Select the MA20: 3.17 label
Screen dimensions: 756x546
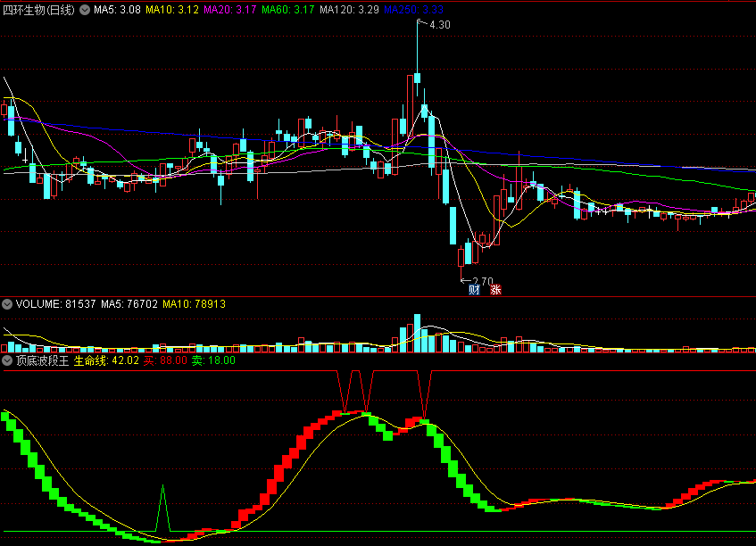click(230, 10)
